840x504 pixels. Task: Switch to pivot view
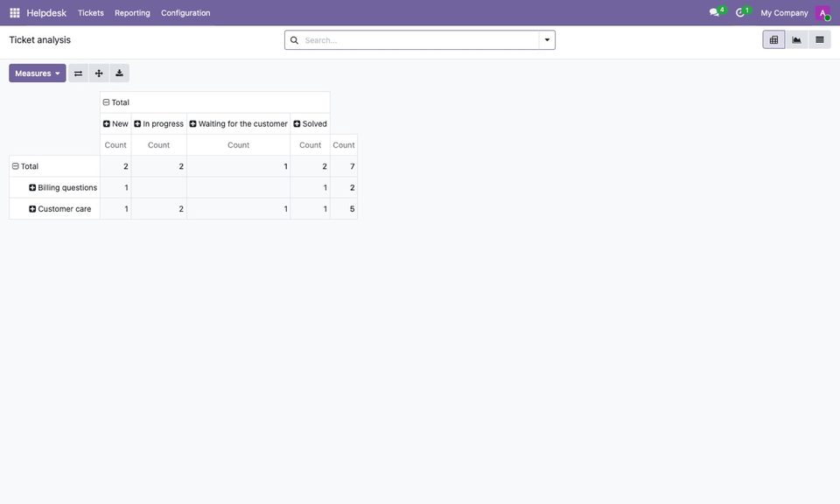773,39
